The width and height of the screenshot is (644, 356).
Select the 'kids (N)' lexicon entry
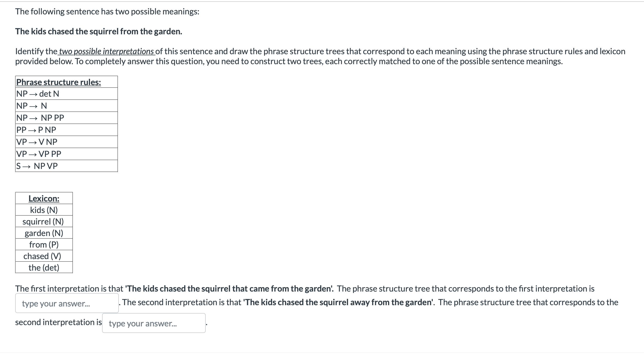pos(44,210)
